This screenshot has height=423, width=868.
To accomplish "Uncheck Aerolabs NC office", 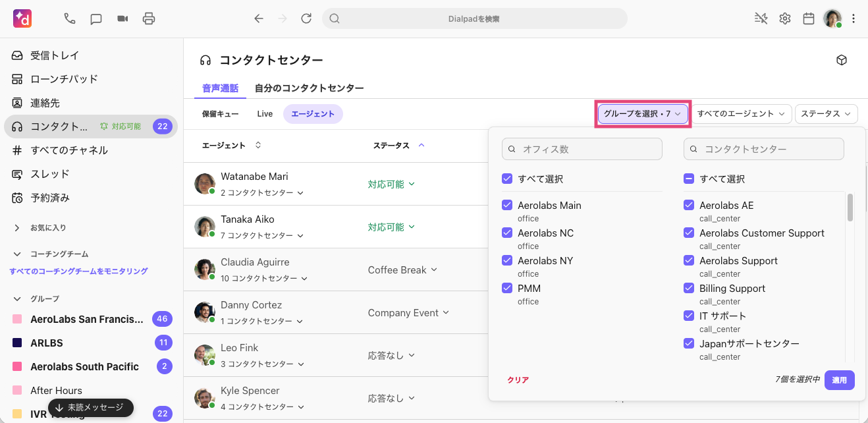I will pos(506,233).
